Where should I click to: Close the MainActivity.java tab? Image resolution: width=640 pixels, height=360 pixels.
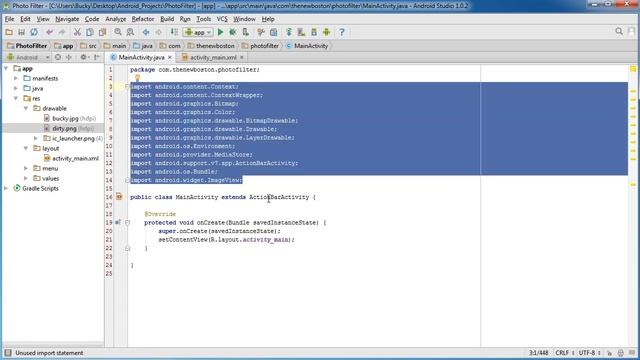(169, 58)
